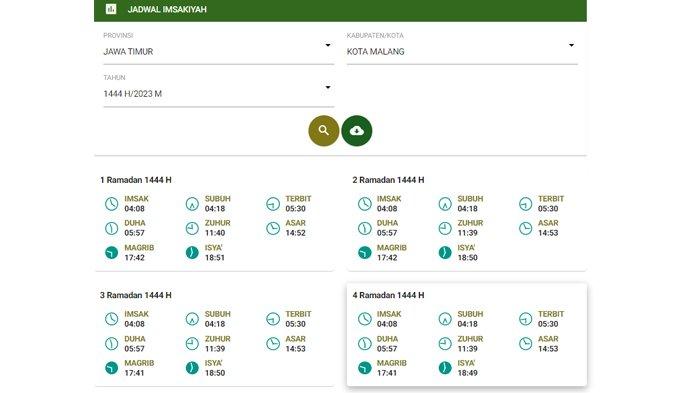This screenshot has width=700, height=393.
Task: Click the cloud download button
Action: 357,131
